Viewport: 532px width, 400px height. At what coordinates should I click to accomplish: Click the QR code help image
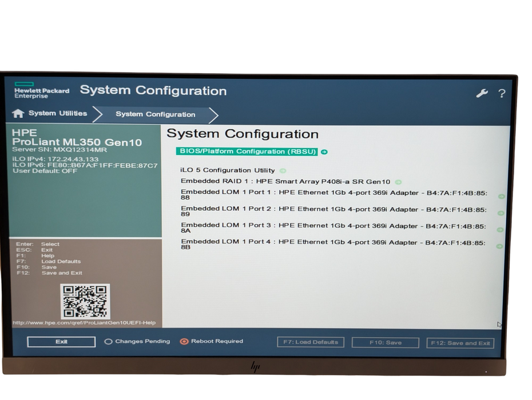coord(85,301)
